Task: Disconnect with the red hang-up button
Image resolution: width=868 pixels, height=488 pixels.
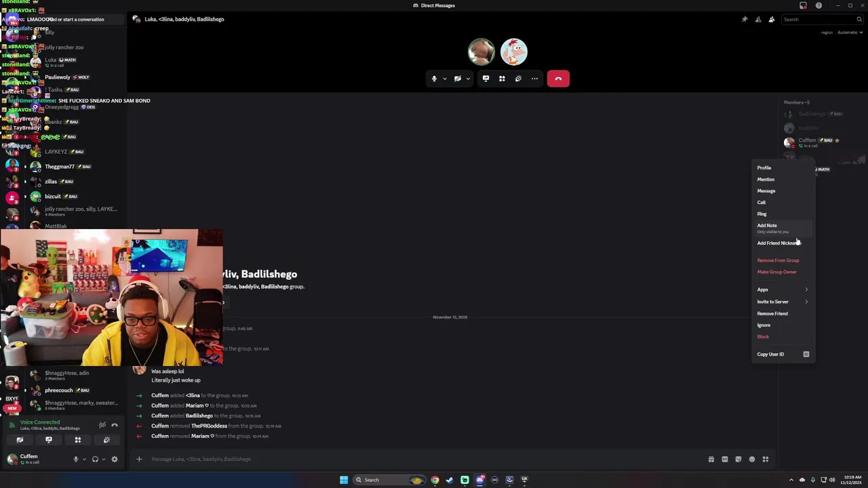Action: [558, 79]
